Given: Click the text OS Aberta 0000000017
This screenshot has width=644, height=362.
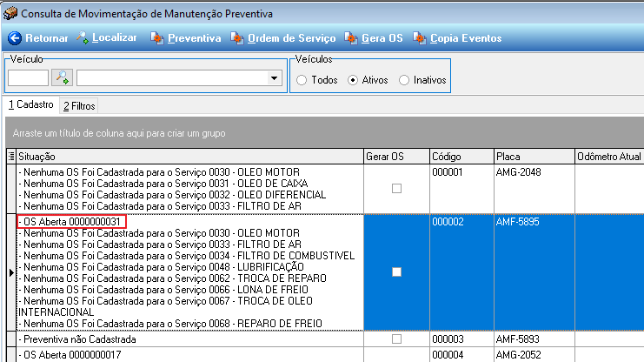Looking at the screenshot, I should 72,354.
